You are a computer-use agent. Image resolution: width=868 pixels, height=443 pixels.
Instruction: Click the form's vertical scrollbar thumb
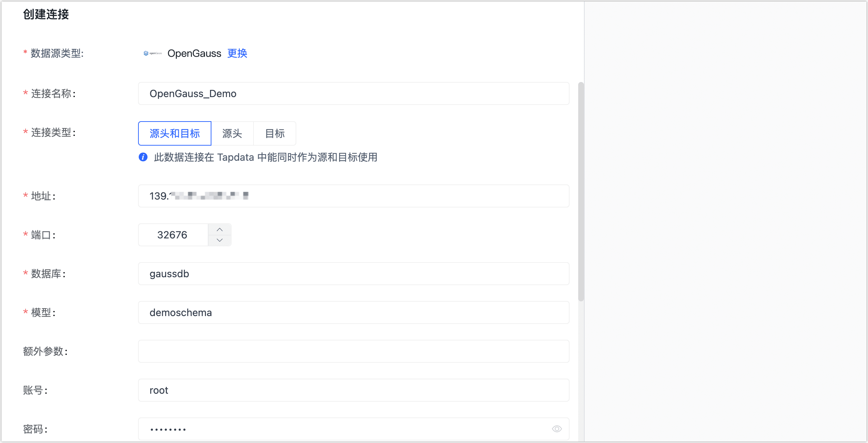581,191
